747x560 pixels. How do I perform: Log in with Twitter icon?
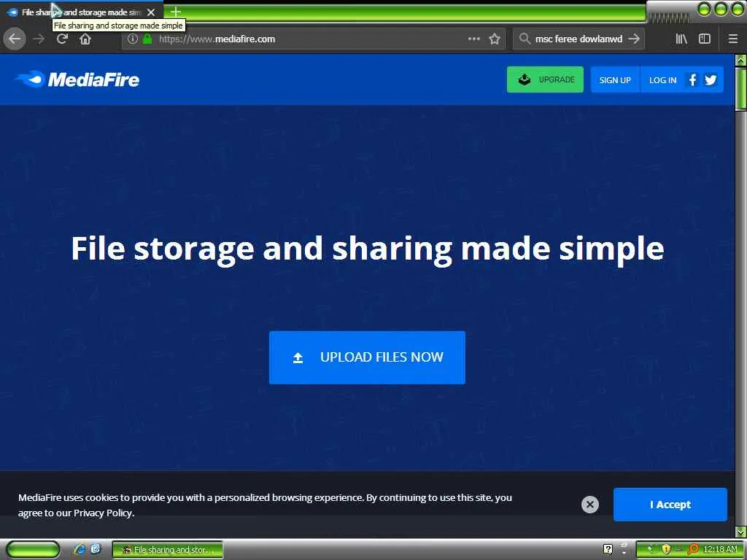point(711,80)
